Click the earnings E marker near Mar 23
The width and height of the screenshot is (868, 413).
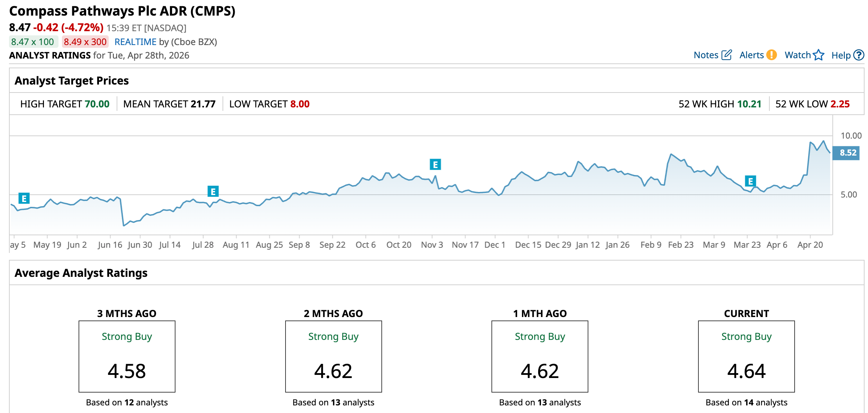(750, 181)
